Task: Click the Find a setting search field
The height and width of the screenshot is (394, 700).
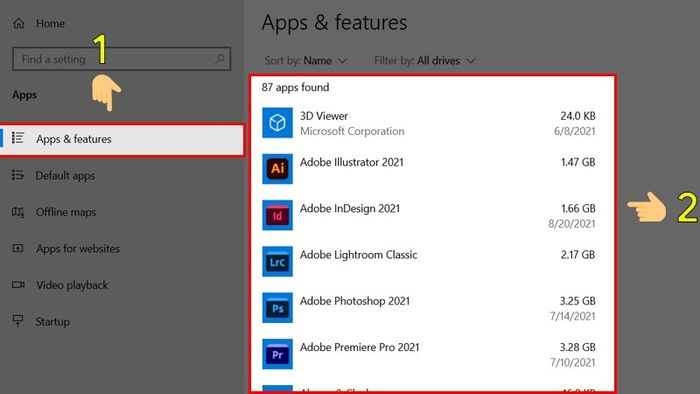Action: click(121, 59)
